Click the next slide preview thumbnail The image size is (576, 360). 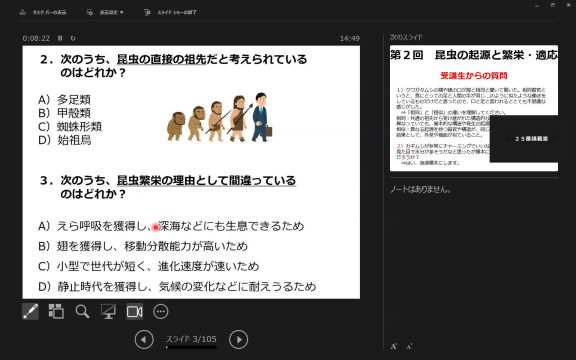(x=474, y=108)
